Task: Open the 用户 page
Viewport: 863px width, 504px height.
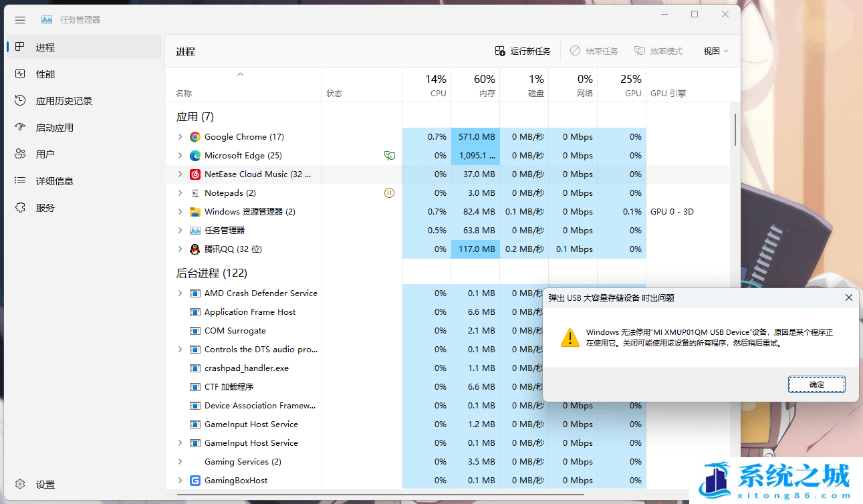Action: 84,154
